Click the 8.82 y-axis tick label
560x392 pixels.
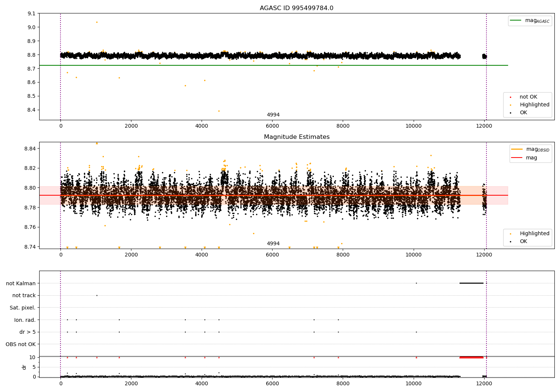pos(30,168)
